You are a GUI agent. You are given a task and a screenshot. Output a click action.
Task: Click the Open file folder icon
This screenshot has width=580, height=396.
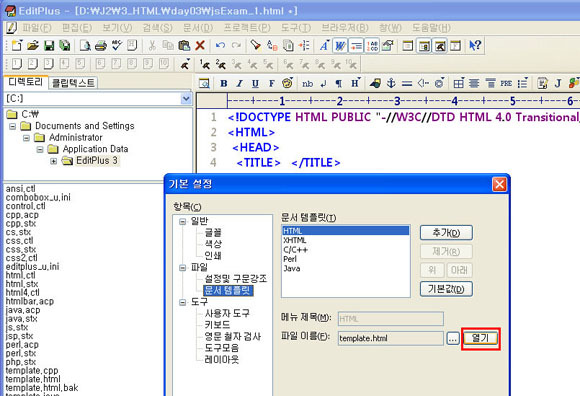[33, 45]
